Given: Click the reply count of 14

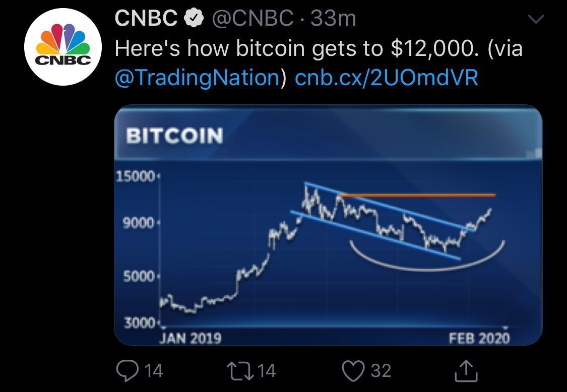Looking at the screenshot, I should (154, 371).
